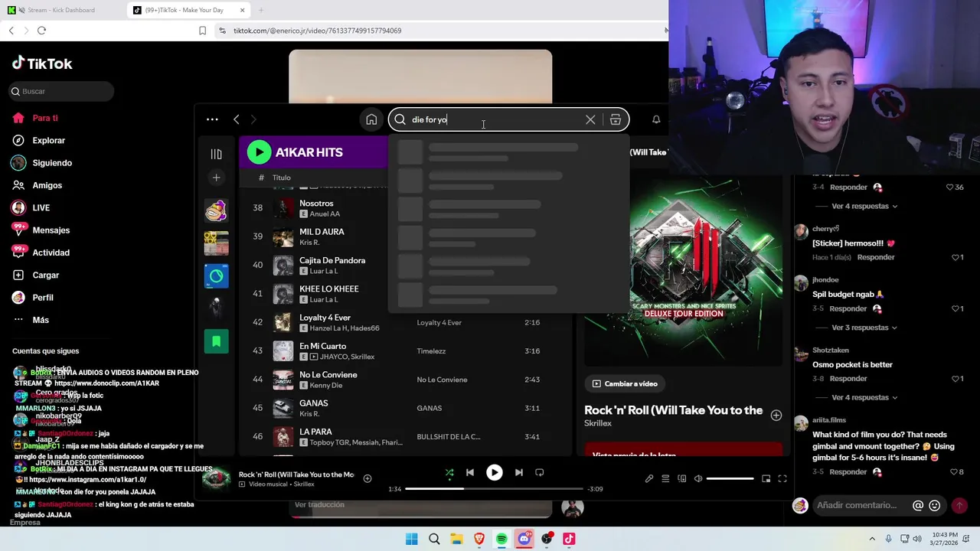Viewport: 980px width, 551px height.
Task: Create new playlist plus button
Action: point(216,178)
